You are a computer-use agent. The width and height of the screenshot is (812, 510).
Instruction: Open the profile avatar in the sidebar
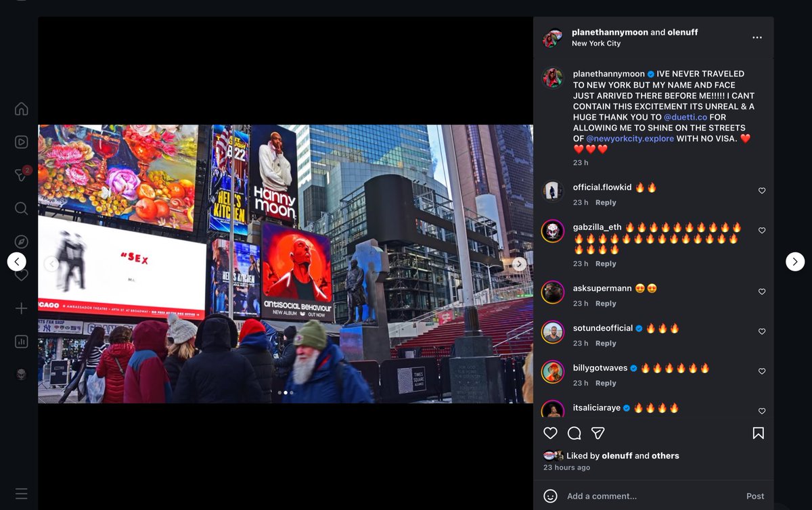(21, 374)
